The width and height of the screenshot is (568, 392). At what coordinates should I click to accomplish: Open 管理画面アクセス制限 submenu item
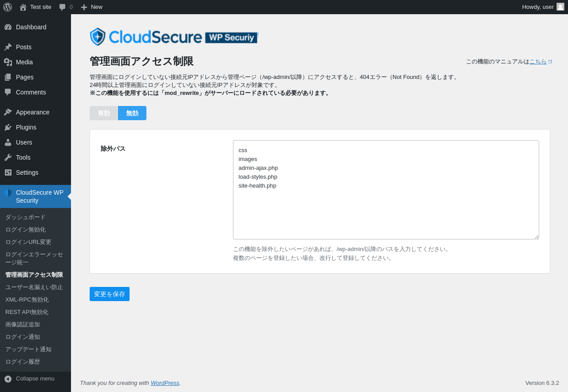(34, 275)
